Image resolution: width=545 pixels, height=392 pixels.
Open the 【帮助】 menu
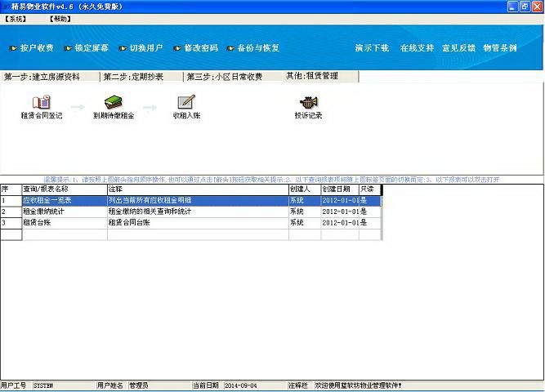(x=60, y=19)
